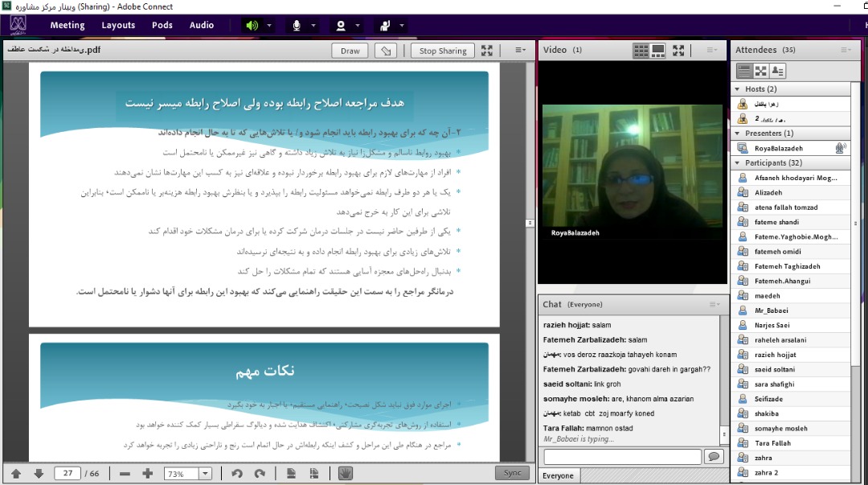Select the hand pan tool

[346, 474]
